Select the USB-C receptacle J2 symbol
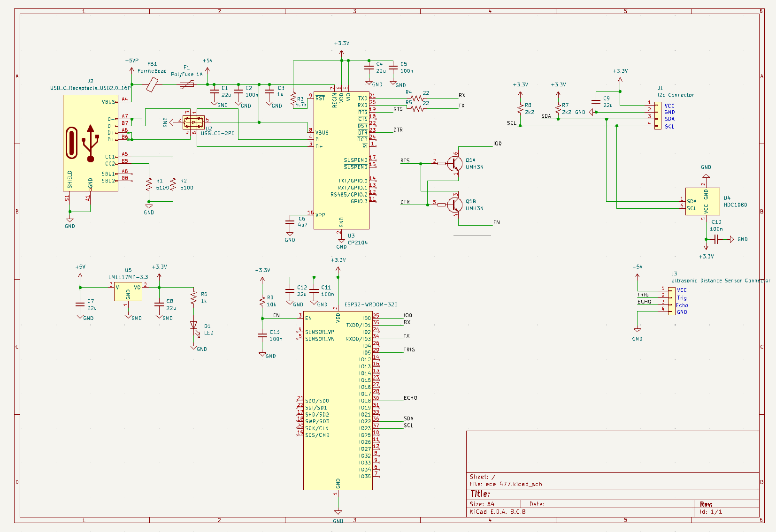This screenshot has height=532, width=776. point(90,143)
